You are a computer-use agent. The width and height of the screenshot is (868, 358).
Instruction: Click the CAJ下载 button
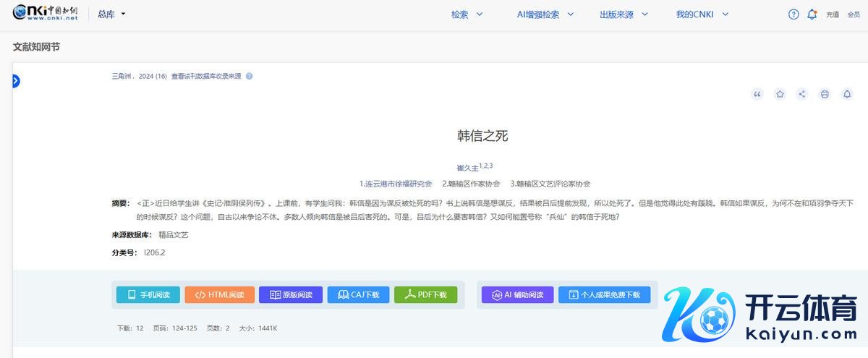[x=358, y=295]
